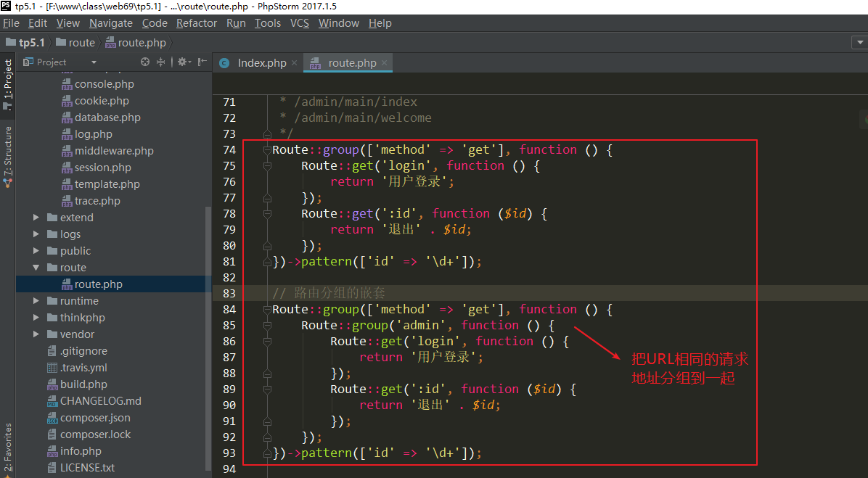Hide the Project tool window via arrow icon
Screen dimensions: 868x478
[x=202, y=62]
